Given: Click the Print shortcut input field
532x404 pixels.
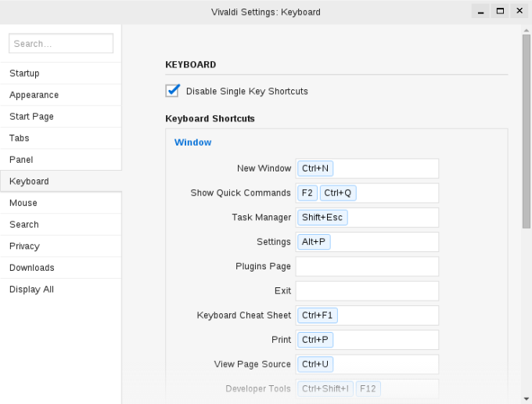Looking at the screenshot, I should (x=367, y=340).
